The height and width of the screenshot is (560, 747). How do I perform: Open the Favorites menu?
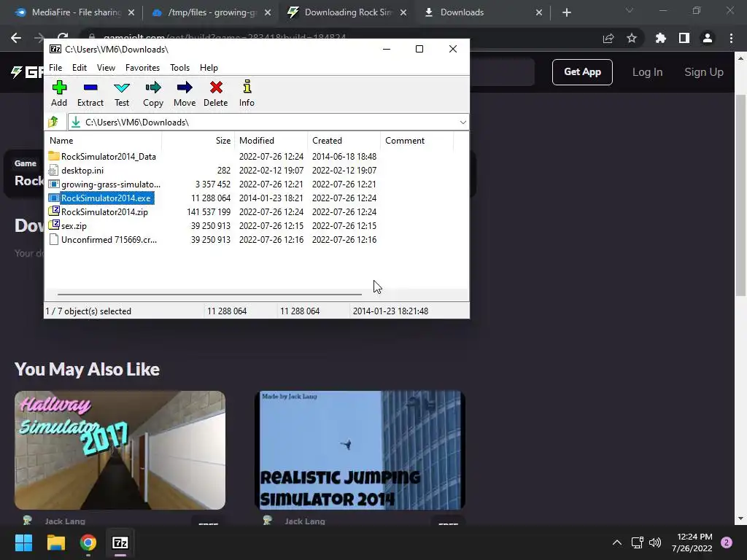point(142,68)
